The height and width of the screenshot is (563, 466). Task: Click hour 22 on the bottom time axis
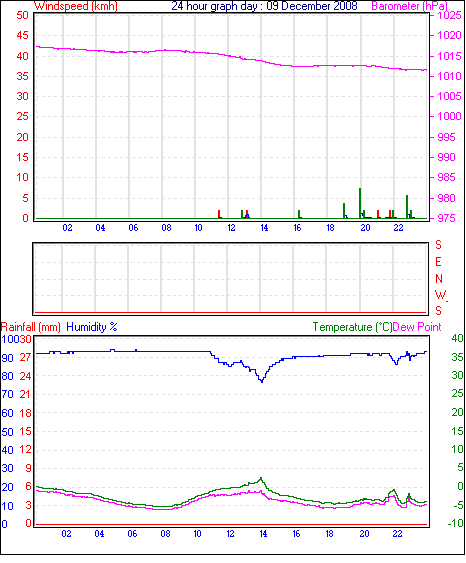pos(397,534)
